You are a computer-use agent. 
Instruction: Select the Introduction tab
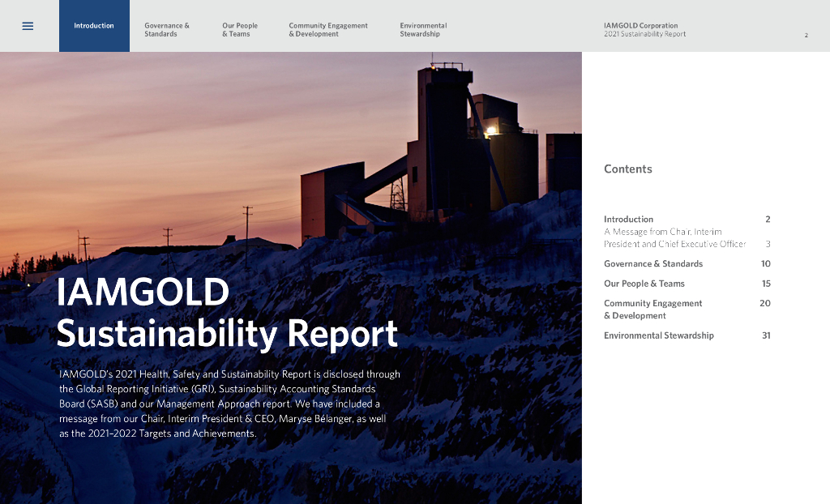coord(94,26)
